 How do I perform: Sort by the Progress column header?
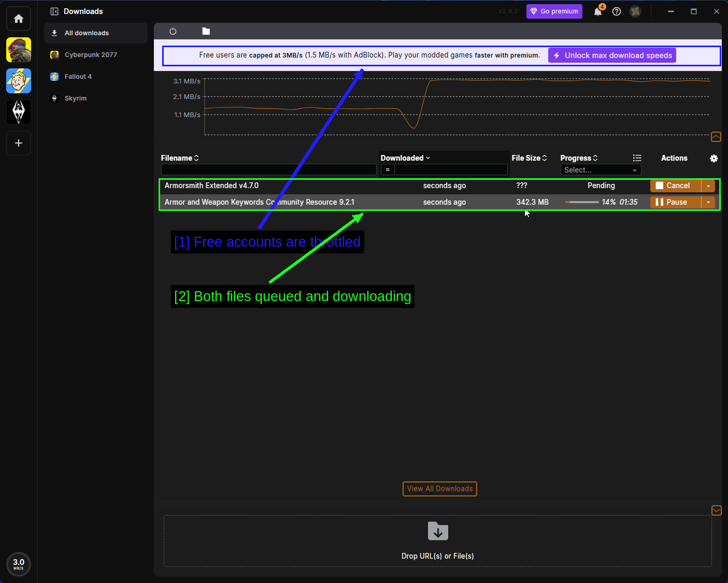click(579, 158)
